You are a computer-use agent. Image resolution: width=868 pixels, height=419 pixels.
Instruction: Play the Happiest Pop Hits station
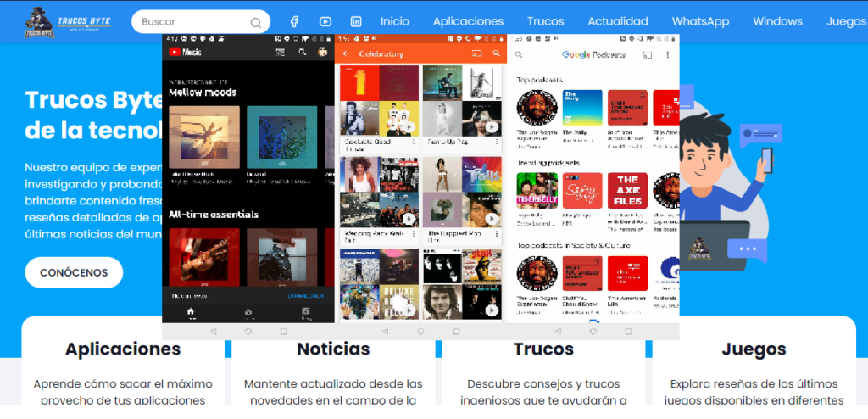click(x=492, y=220)
